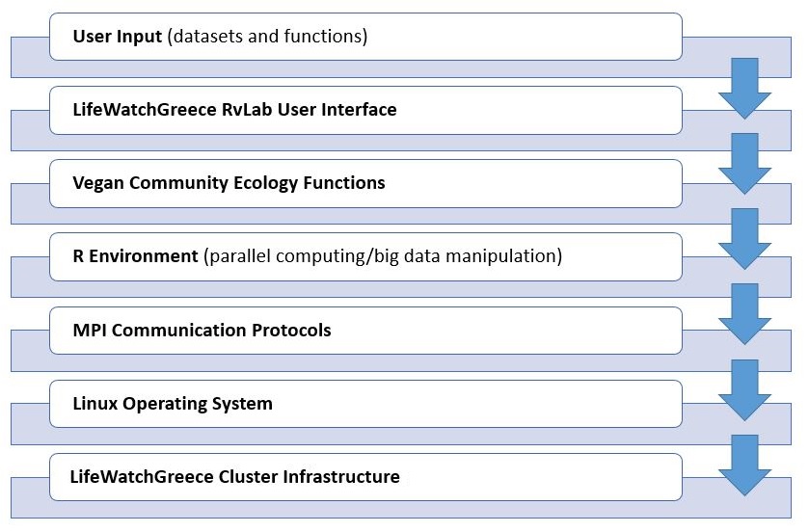Click the "parallel computing/big data manipulation" text
The image size is (809, 532).
pos(383,256)
